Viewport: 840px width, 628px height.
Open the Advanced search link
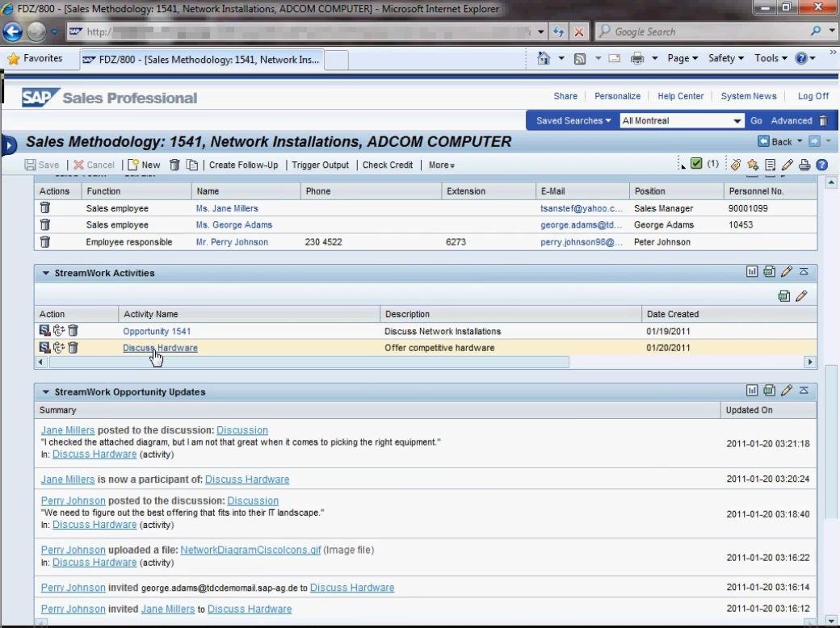point(792,120)
